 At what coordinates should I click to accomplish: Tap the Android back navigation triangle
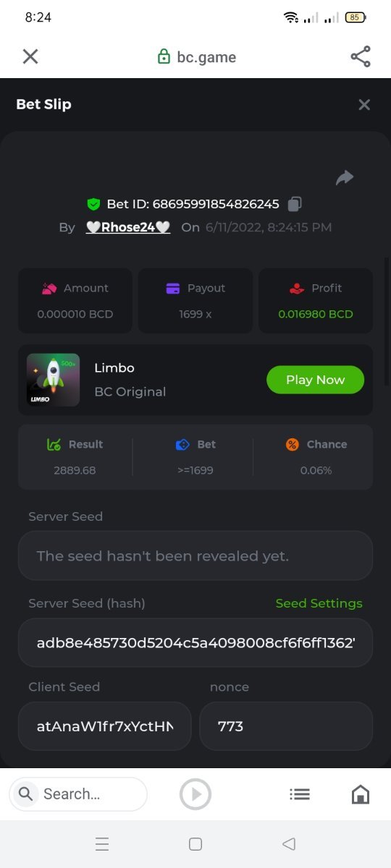pos(289,844)
